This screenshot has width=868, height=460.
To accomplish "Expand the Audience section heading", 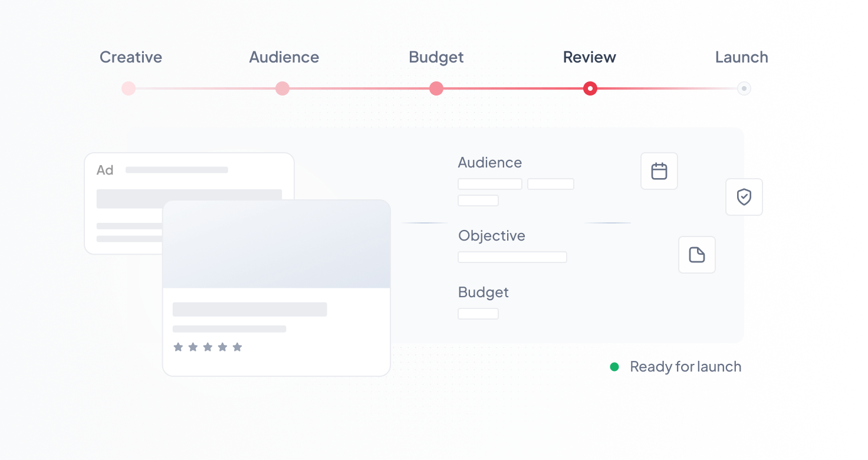I will [x=489, y=163].
